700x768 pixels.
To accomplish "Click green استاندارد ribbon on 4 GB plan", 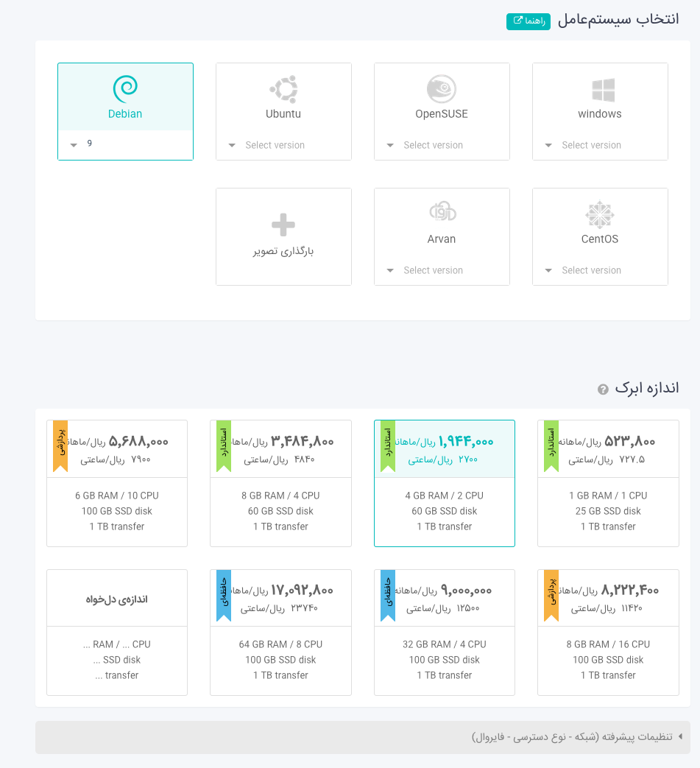I will pos(388,445).
